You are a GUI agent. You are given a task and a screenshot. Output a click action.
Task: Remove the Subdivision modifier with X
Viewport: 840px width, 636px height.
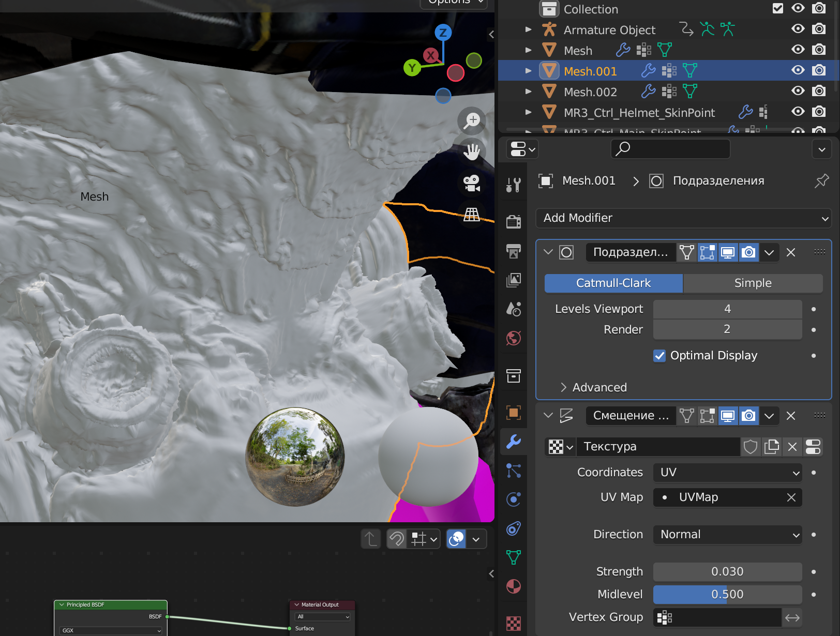pyautogui.click(x=791, y=252)
